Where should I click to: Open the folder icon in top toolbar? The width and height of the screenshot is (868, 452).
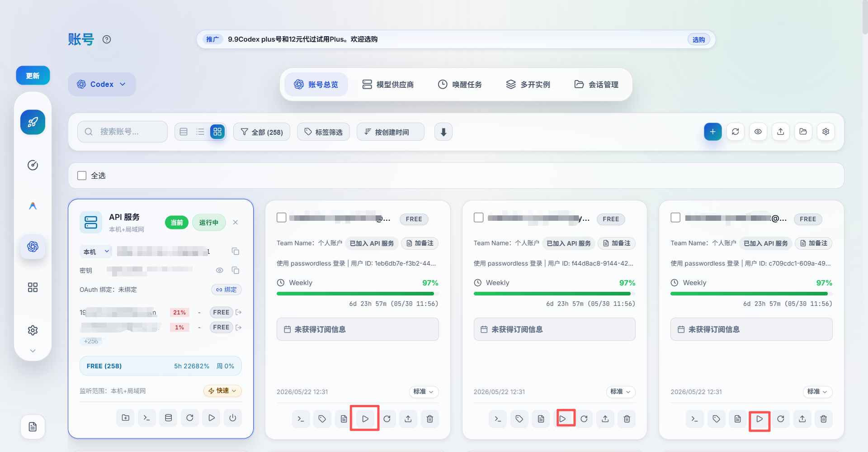(x=803, y=132)
